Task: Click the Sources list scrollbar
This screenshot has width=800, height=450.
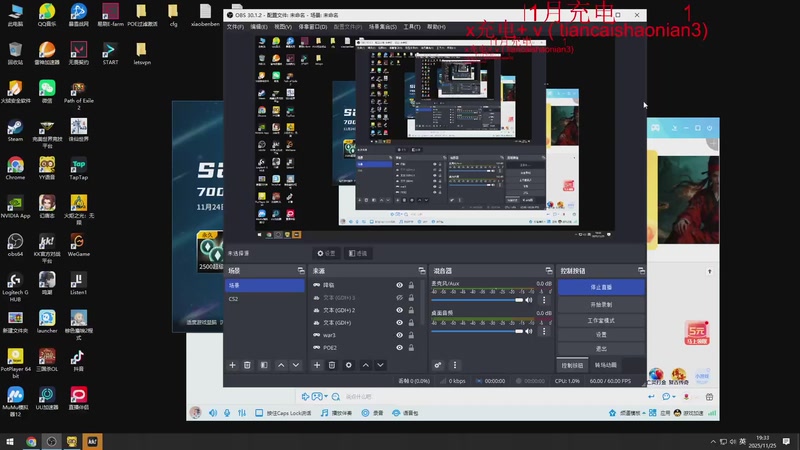Action: pyautogui.click(x=423, y=304)
